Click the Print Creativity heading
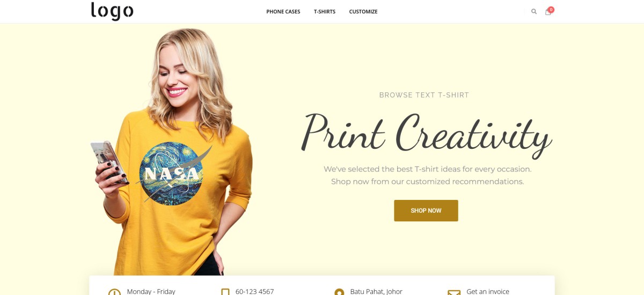 point(427,133)
